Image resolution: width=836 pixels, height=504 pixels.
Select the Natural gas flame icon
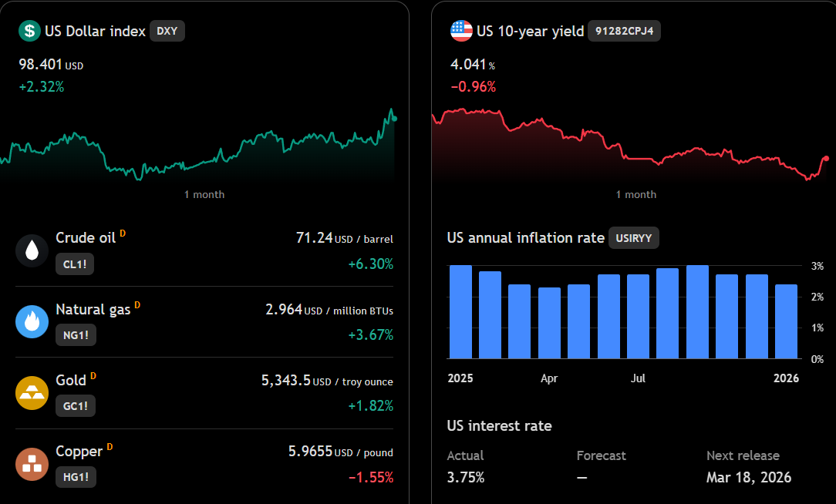(32, 322)
